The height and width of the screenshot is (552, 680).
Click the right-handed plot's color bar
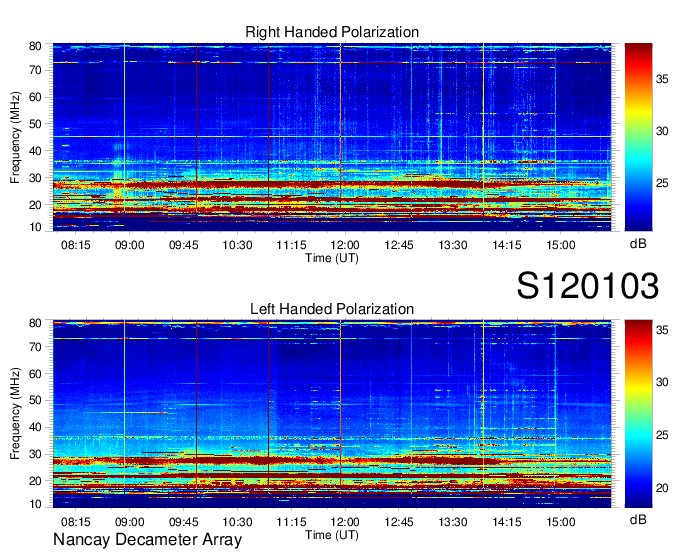(x=638, y=137)
